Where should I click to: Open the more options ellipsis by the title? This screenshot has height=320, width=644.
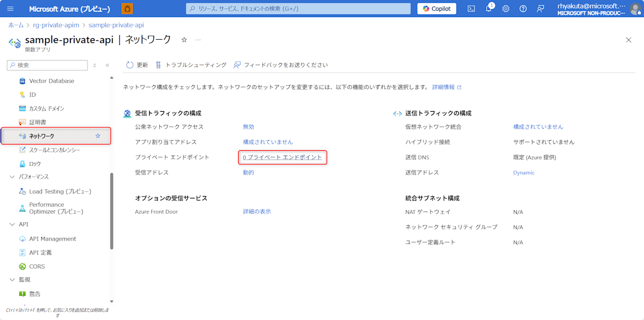198,40
